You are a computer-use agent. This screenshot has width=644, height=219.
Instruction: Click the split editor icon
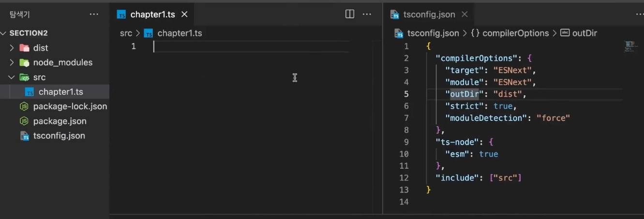point(350,15)
